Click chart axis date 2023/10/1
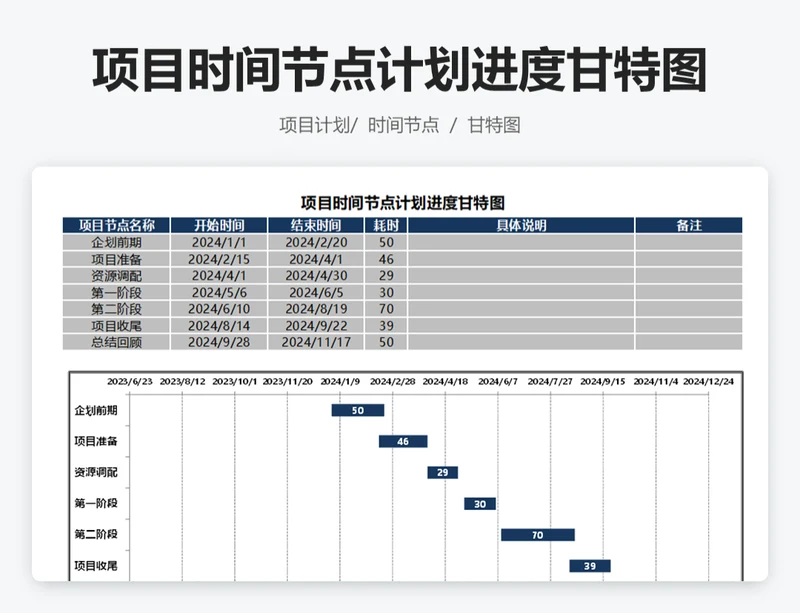 pyautogui.click(x=235, y=382)
